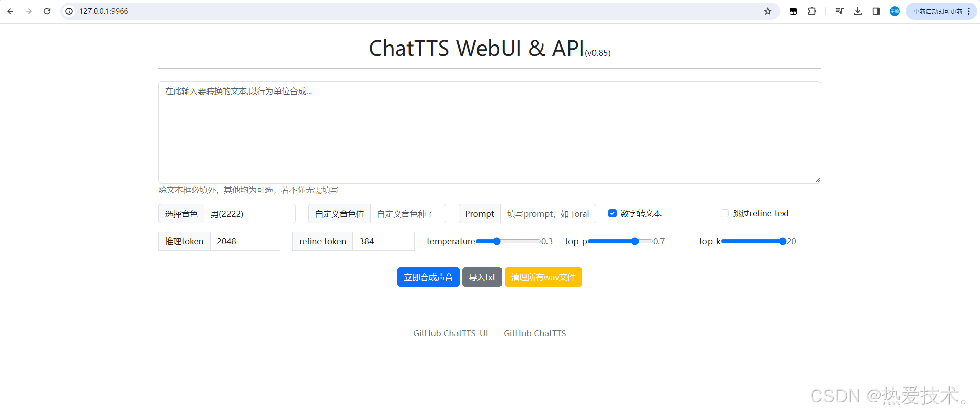Image resolution: width=980 pixels, height=412 pixels.
Task: Click the relaunch to update button
Action: point(941,11)
